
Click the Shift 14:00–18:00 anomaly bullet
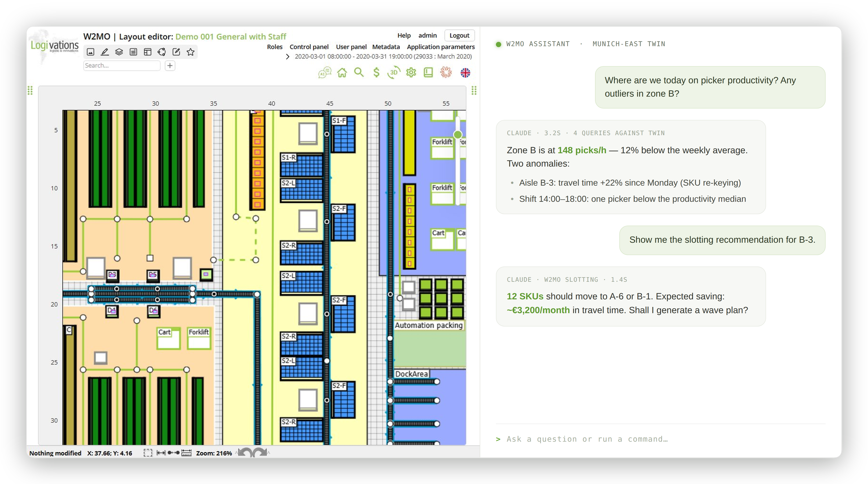coord(632,199)
